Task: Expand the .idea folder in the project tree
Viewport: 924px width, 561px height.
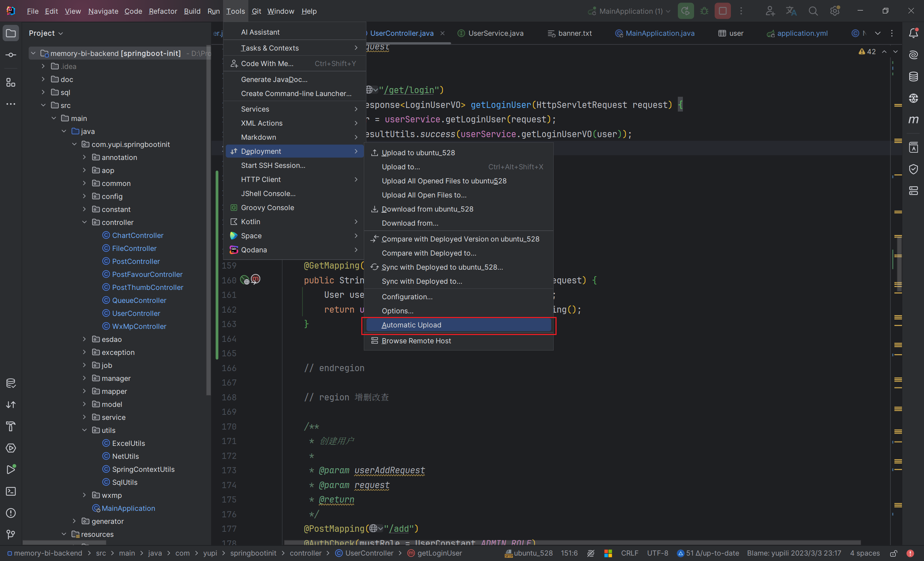Action: click(43, 66)
